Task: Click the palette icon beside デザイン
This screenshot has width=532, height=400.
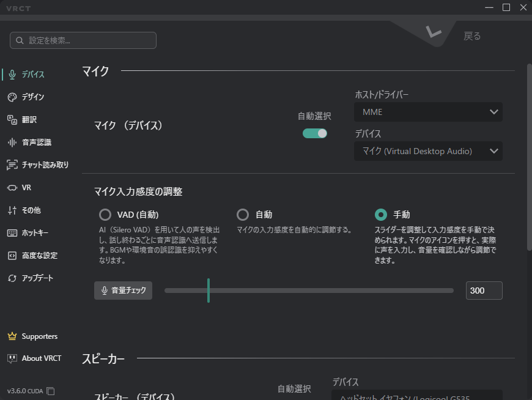Action: pos(12,97)
